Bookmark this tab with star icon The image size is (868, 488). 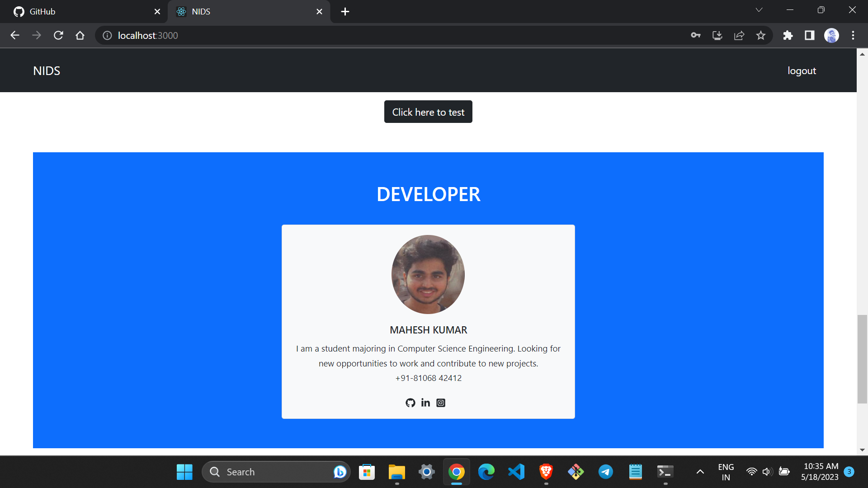point(761,35)
